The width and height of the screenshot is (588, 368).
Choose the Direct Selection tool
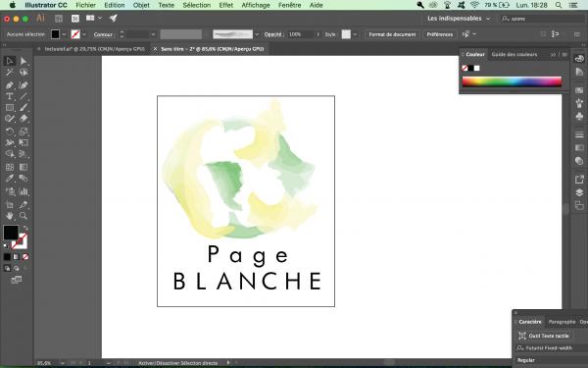click(24, 61)
